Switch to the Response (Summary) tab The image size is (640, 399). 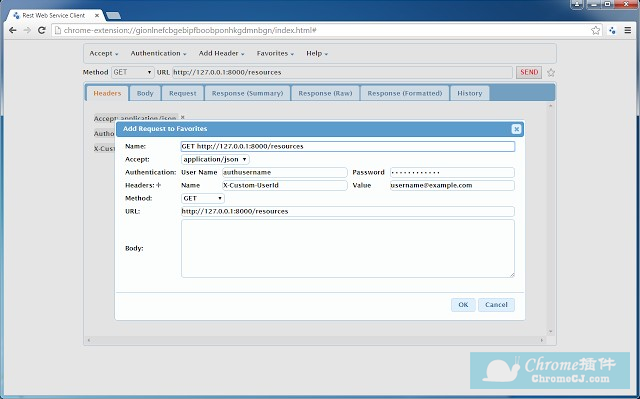pos(247,93)
